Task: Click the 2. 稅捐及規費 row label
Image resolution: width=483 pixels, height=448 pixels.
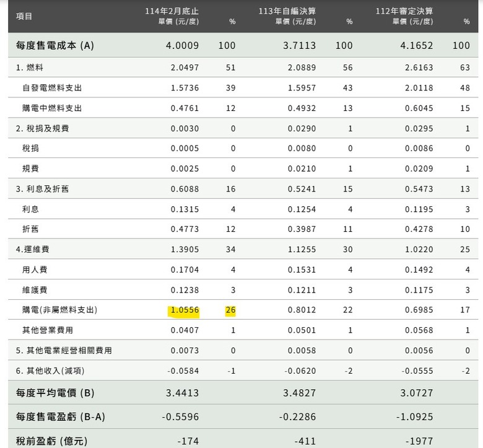Action: (x=43, y=128)
